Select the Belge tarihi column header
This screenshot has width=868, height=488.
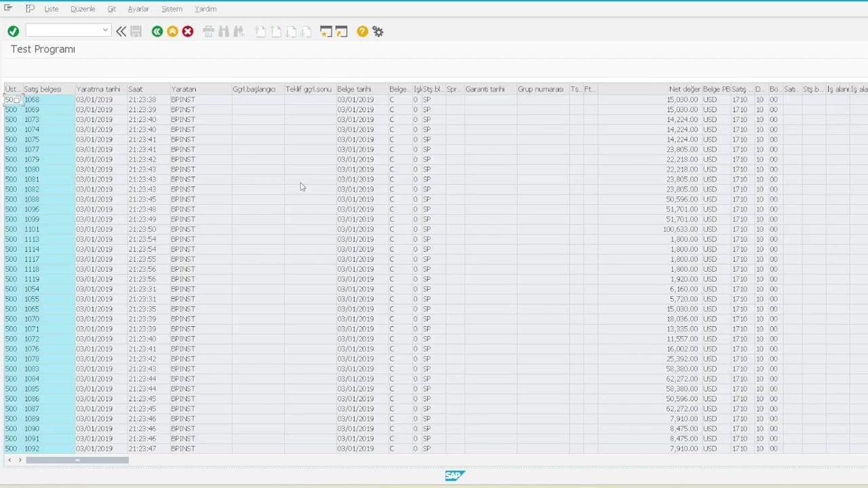coord(362,89)
